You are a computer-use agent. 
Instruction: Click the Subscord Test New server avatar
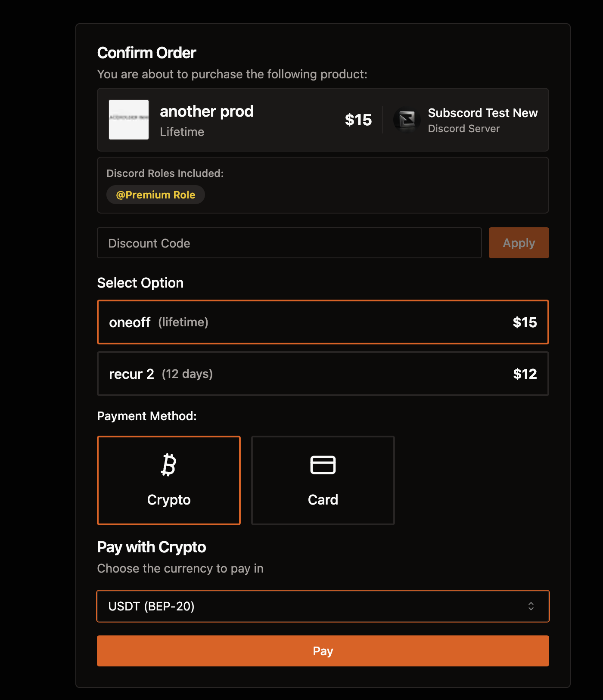coord(407,120)
